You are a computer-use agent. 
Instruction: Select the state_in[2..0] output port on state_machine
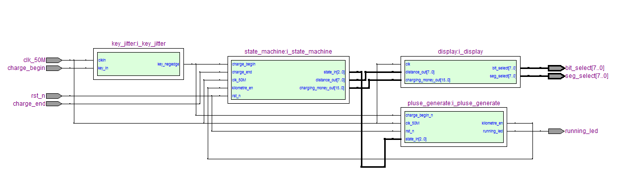pyautogui.click(x=334, y=72)
